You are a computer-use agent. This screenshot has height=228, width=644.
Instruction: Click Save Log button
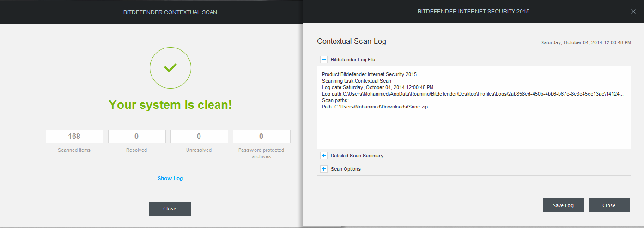(563, 205)
